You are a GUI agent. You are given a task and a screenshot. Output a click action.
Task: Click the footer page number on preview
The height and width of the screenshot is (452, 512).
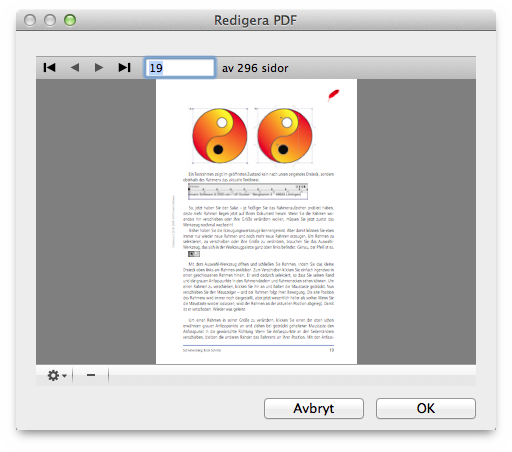[331, 350]
